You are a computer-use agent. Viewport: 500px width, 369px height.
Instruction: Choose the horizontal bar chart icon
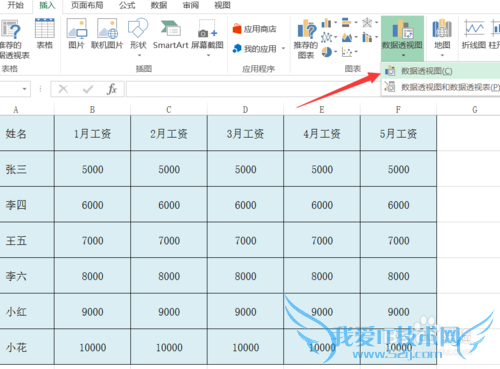coord(347,23)
